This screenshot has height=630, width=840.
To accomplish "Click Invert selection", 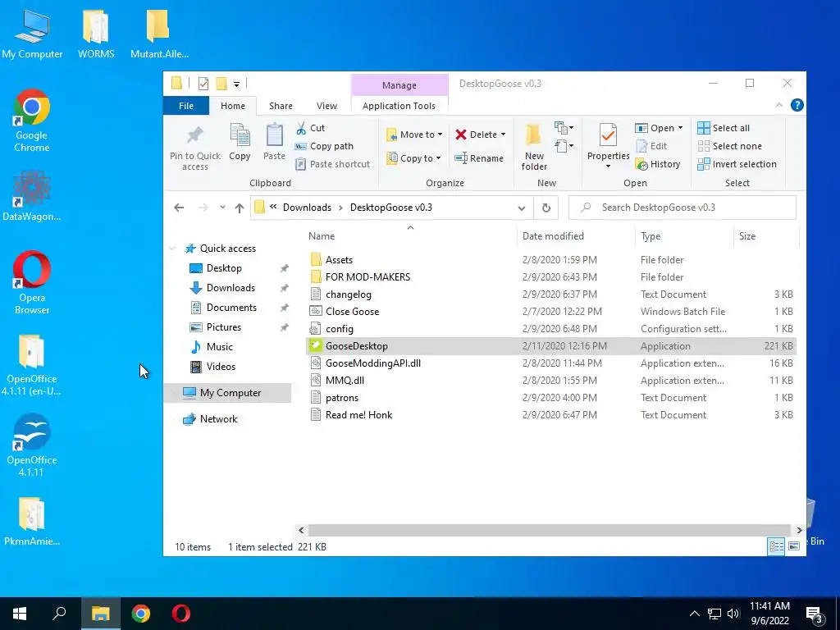I will [737, 164].
